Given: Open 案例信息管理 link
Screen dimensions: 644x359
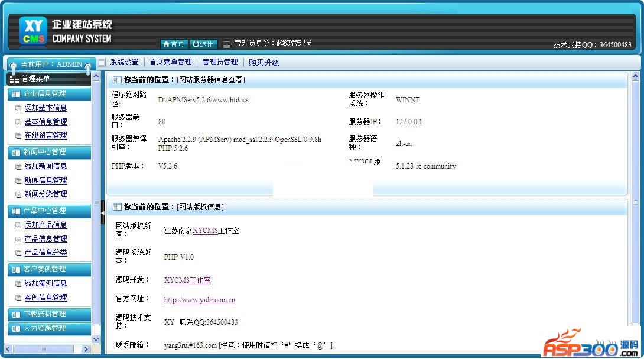Looking at the screenshot, I should (x=45, y=297).
